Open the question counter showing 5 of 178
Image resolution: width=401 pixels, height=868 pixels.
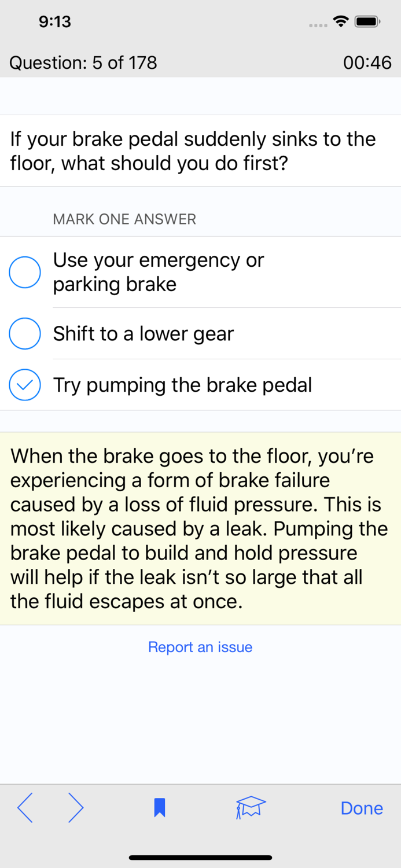(82, 62)
